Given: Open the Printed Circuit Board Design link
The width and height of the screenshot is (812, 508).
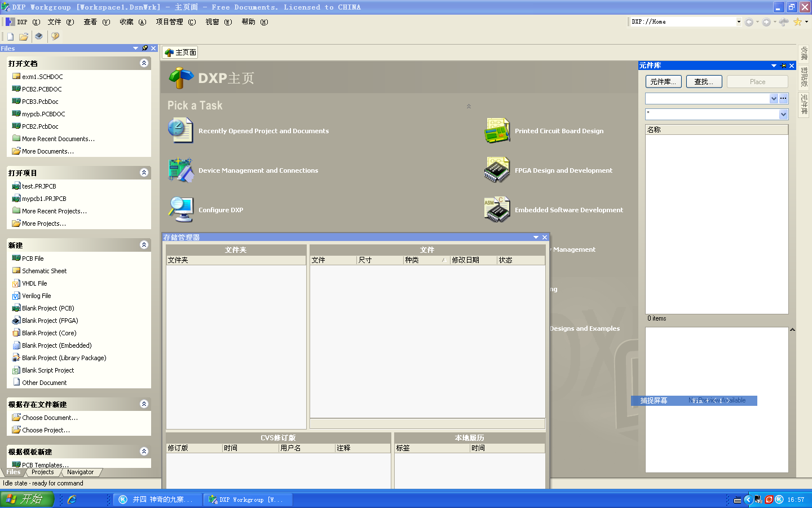Looking at the screenshot, I should (559, 131).
